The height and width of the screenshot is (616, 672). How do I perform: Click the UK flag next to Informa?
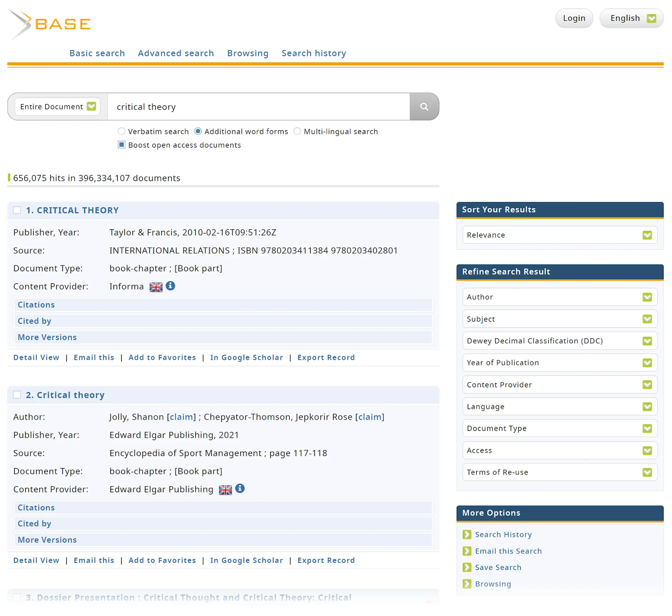coord(156,287)
